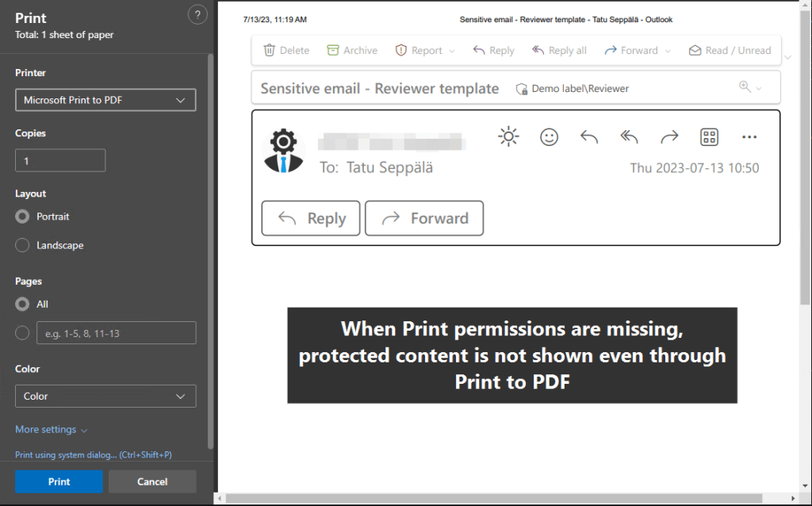Screen dimensions: 812x506
Task: Select Portrait layout orientation
Action: [22, 216]
